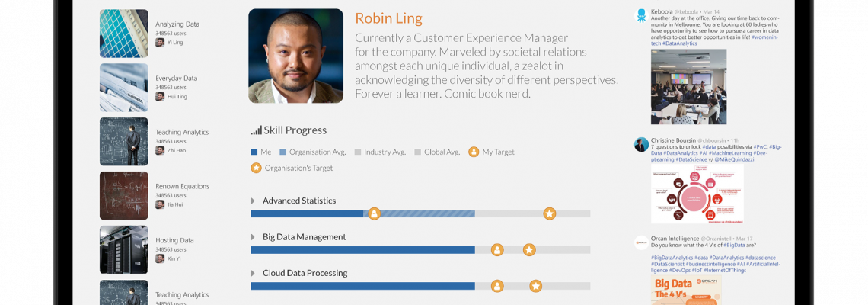Viewport: 868px width, 305px height.
Task: Click Christine Boursin's profile avatar
Action: point(642,145)
